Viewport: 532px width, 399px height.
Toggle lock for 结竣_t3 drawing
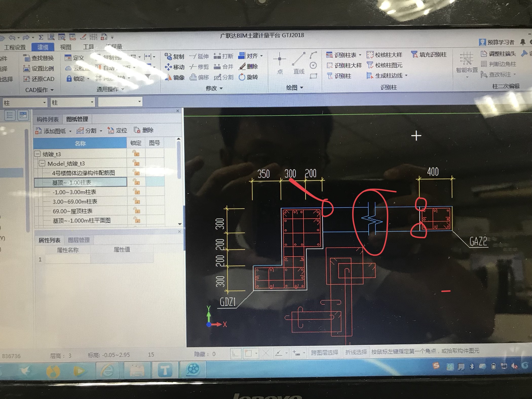click(136, 153)
